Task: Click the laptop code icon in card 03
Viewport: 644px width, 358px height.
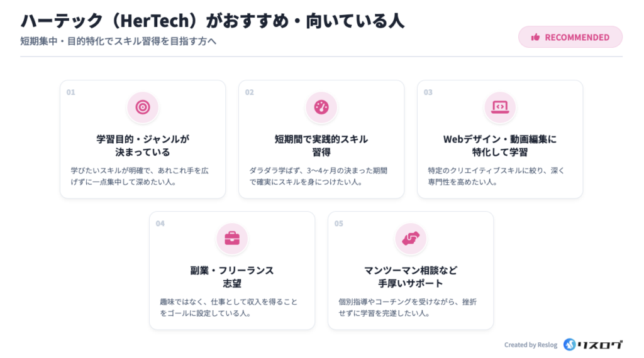Action: tap(500, 107)
